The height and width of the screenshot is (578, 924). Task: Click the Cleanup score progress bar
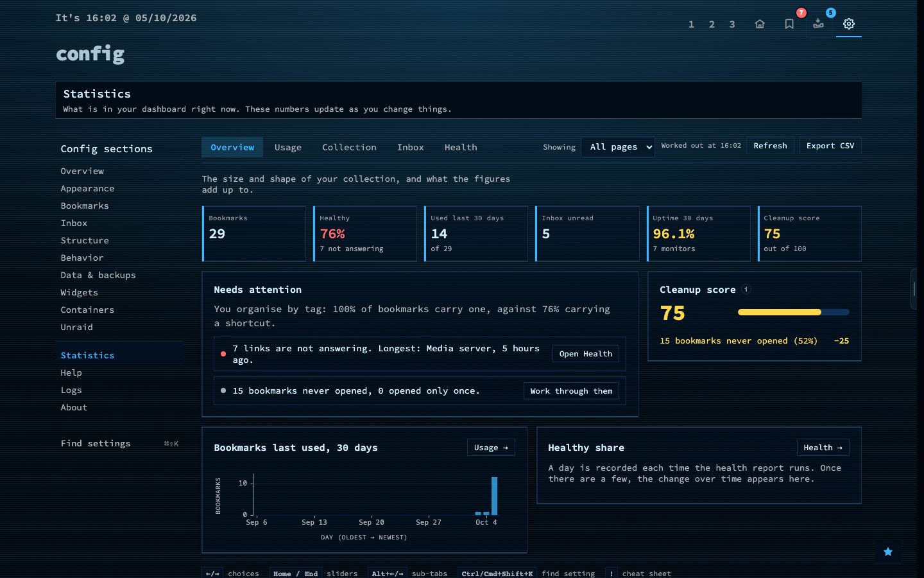[x=793, y=312]
